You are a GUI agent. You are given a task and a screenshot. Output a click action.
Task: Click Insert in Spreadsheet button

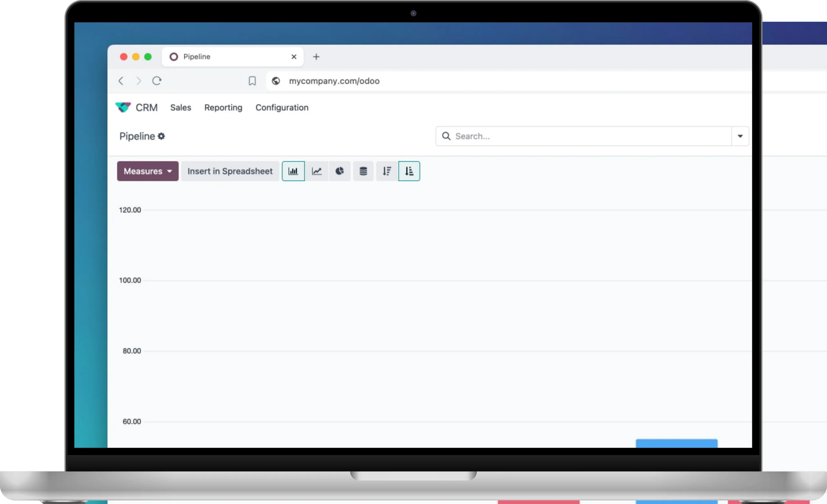(x=230, y=171)
